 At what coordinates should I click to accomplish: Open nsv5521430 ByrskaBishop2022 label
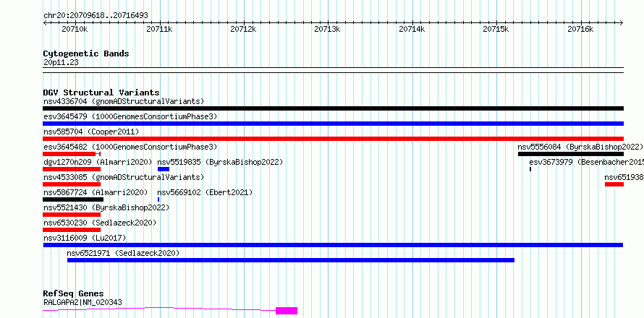pos(106,207)
